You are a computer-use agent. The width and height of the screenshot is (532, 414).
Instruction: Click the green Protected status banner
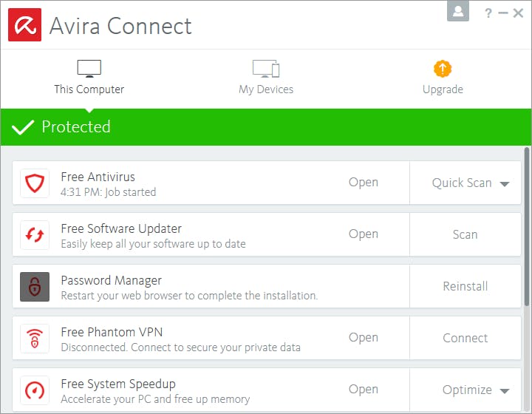pos(266,127)
